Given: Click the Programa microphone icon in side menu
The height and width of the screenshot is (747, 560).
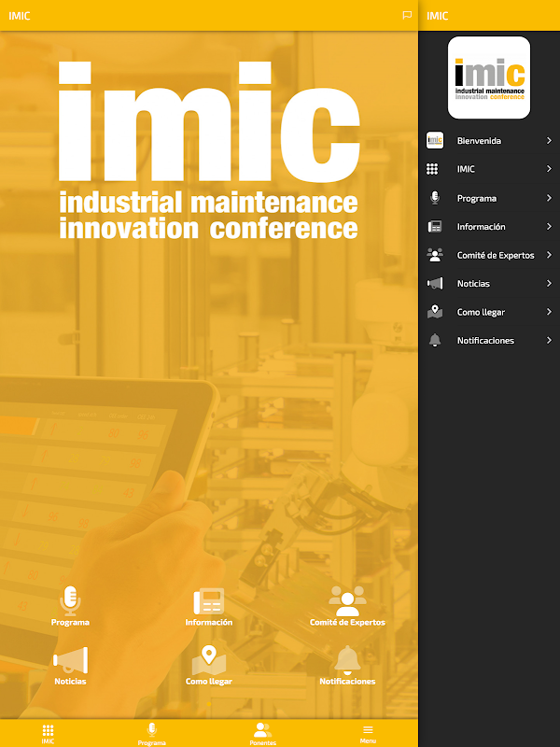Looking at the screenshot, I should coord(435,198).
